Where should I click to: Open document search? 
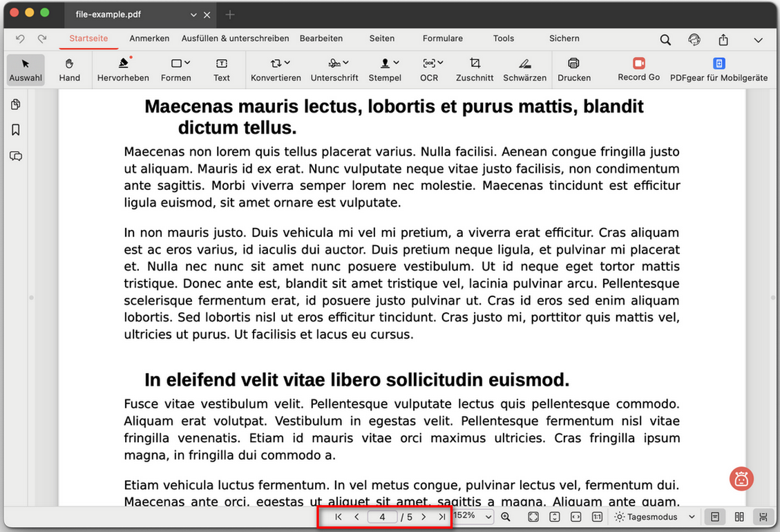665,40
